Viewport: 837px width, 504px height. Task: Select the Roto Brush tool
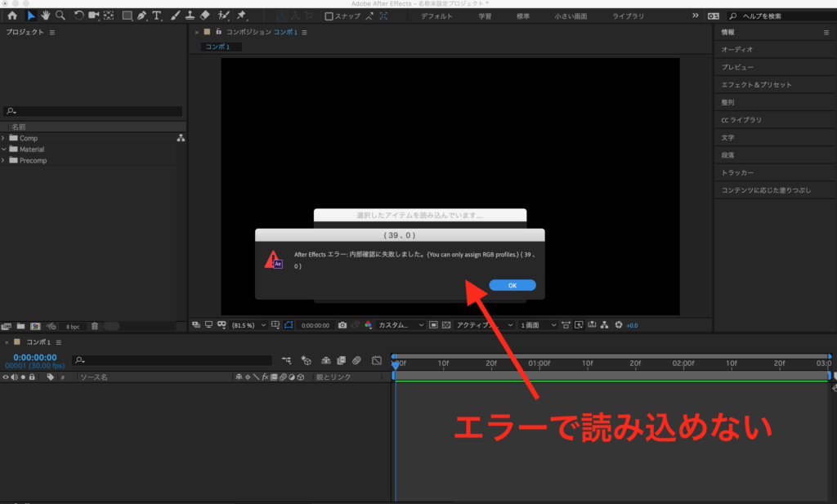click(x=224, y=16)
